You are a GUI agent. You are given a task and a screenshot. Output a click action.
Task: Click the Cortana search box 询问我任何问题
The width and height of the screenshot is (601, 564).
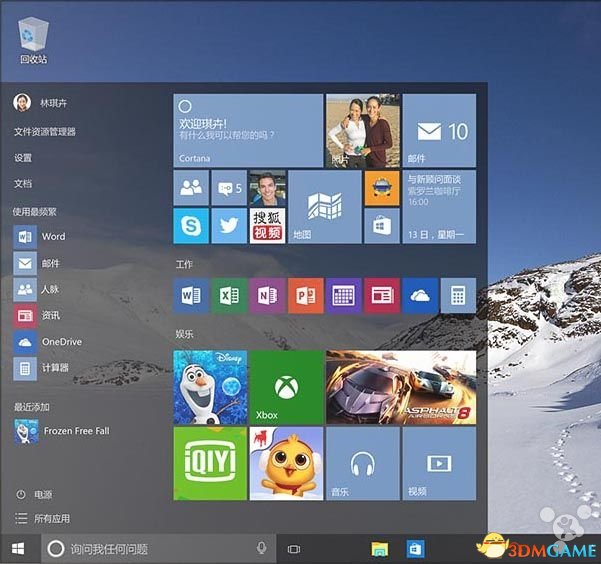158,549
